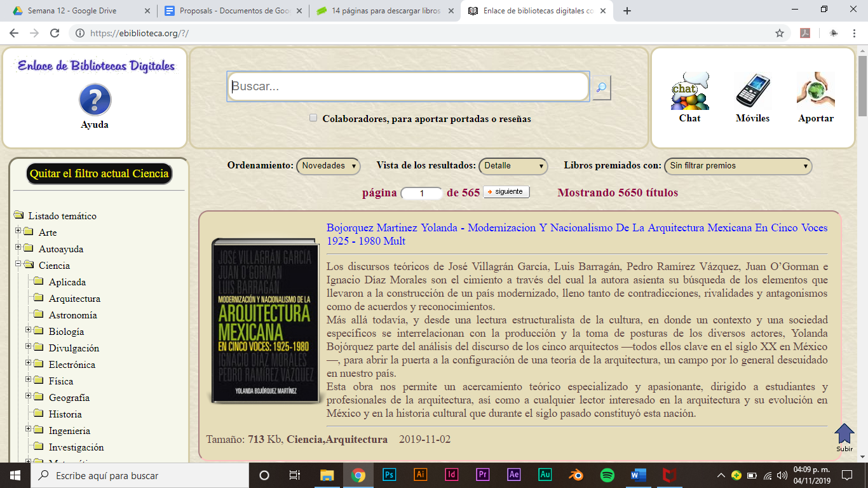Click the browser address bar URL

click(140, 33)
